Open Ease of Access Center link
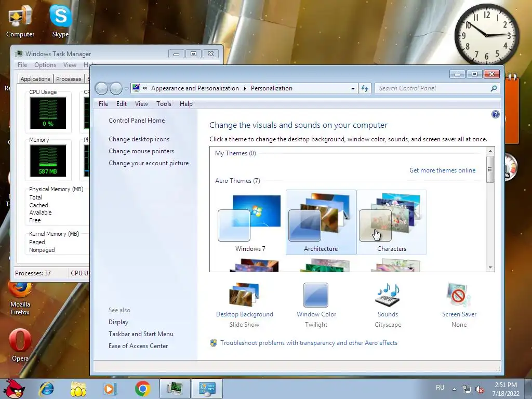 [138, 345]
